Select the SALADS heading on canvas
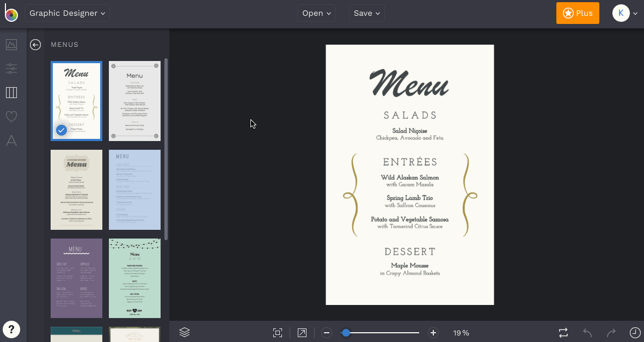The width and height of the screenshot is (644, 342). pos(410,115)
